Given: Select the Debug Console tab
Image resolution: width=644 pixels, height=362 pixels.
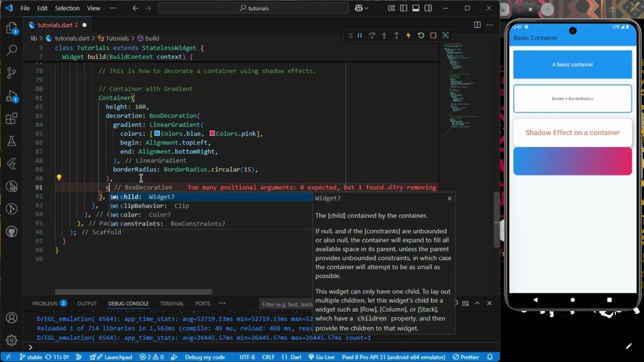Looking at the screenshot, I should [128, 303].
